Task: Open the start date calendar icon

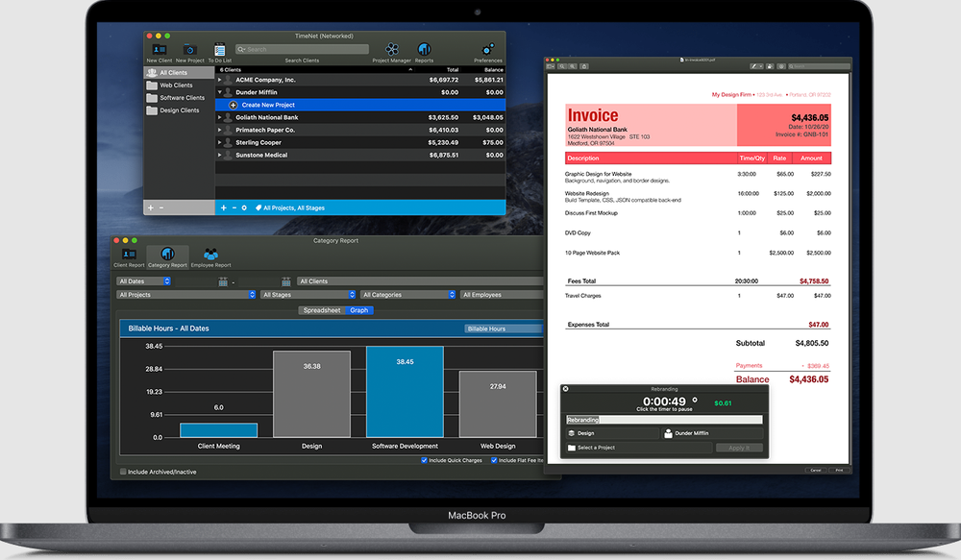Action: (223, 281)
